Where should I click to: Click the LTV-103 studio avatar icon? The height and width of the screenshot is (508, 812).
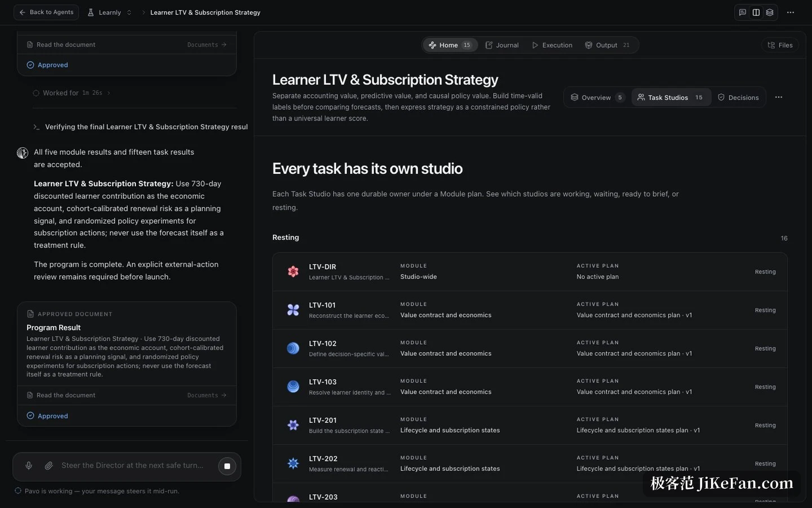[293, 387]
